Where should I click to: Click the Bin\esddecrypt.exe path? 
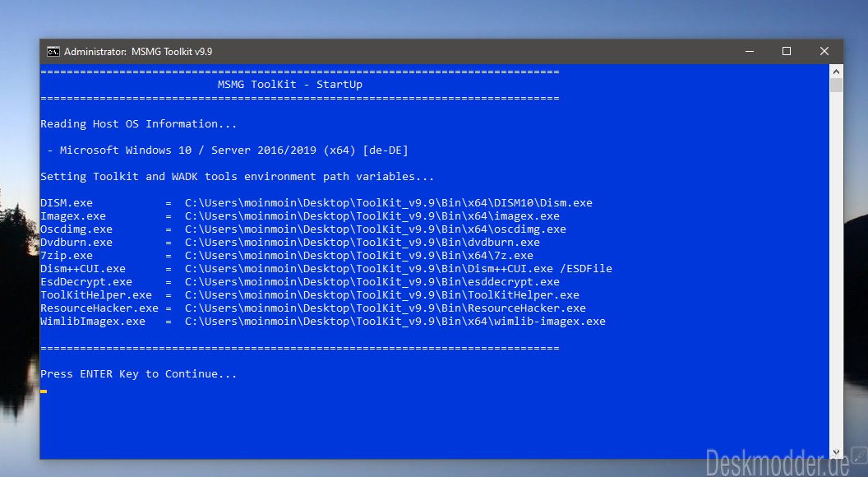372,282
